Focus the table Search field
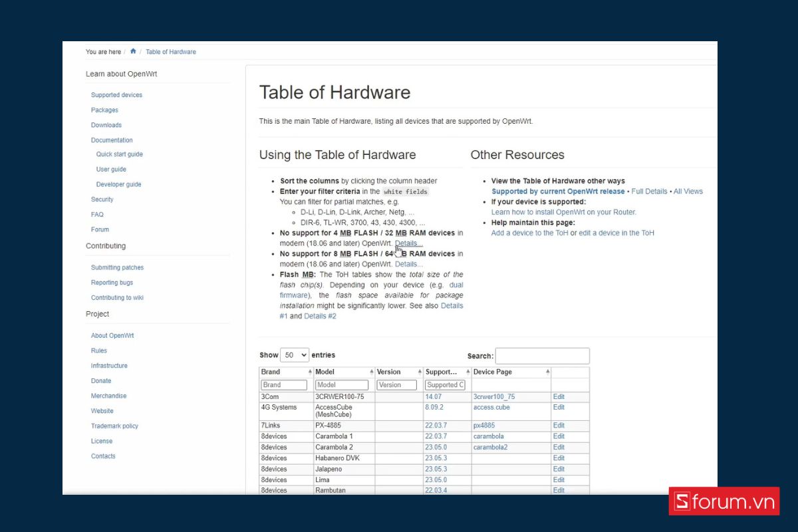Screen dimensions: 798x532 [x=542, y=356]
